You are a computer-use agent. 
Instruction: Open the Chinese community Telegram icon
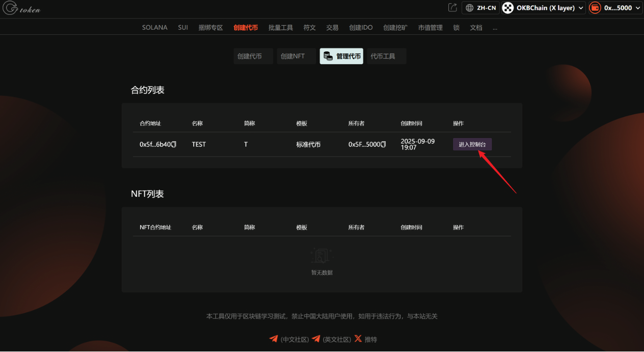pos(274,339)
